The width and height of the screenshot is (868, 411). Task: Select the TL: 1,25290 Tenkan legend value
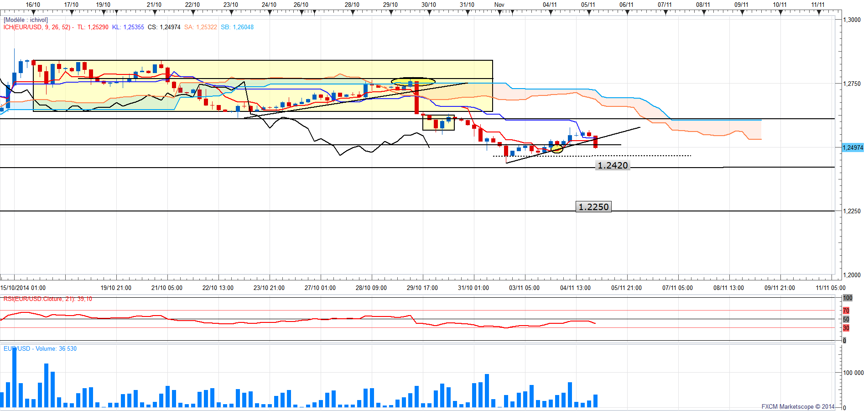(93, 27)
